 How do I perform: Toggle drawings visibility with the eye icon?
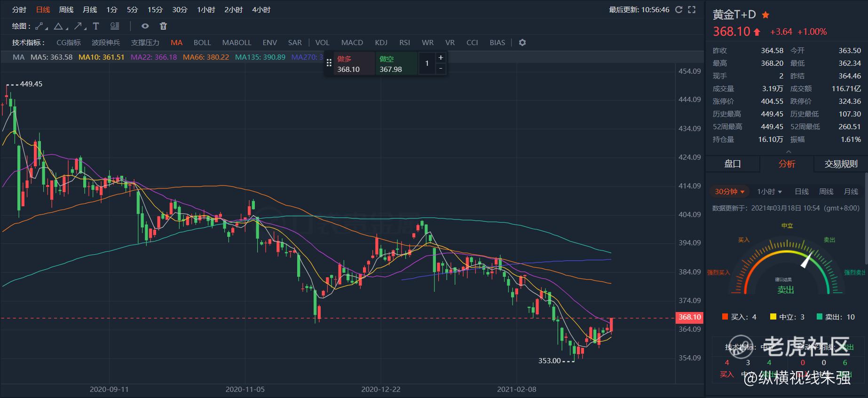[x=145, y=26]
